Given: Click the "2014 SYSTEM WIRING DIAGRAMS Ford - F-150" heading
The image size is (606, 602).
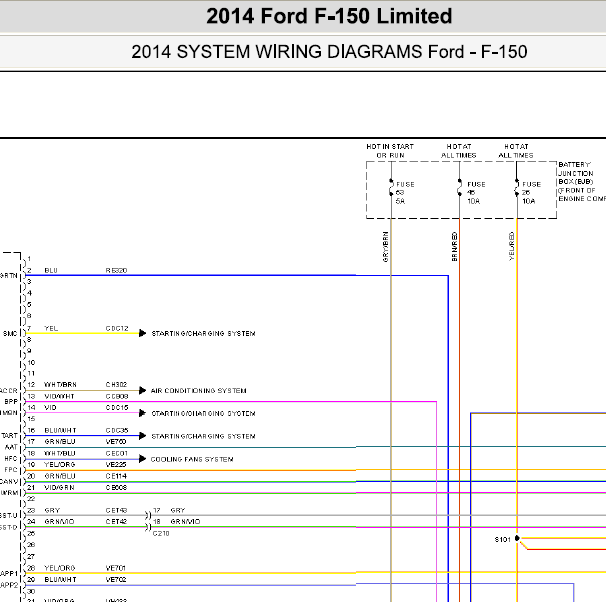Looking at the screenshot, I should tap(329, 52).
